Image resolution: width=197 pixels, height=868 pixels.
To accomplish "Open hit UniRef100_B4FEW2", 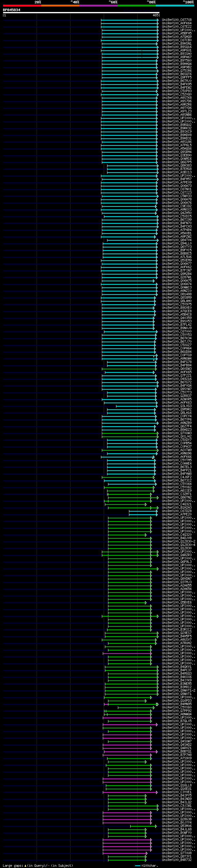I will click(x=176, y=88).
